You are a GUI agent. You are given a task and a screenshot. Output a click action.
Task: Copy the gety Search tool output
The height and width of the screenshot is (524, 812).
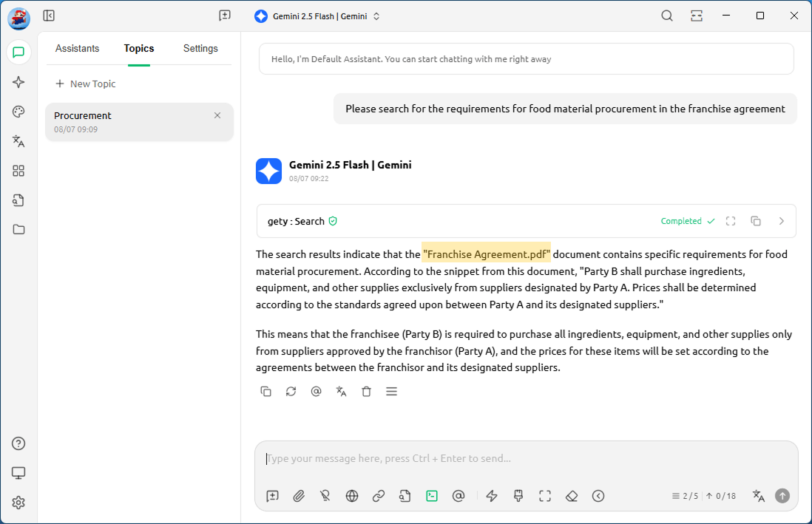coord(756,221)
